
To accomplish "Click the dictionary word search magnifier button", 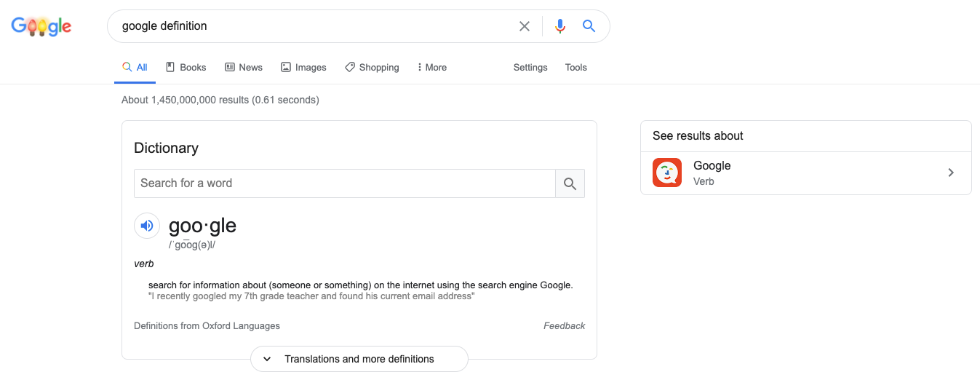I will click(570, 183).
